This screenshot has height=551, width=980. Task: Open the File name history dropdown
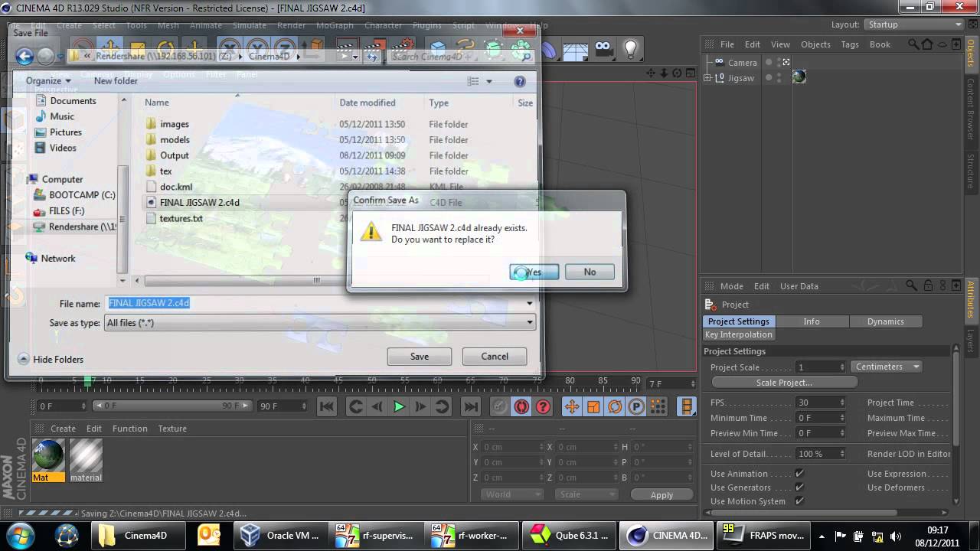(x=529, y=303)
